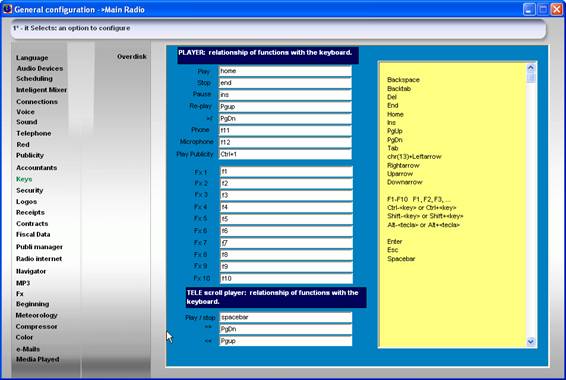Focus the Phone key field f11
This screenshot has width=566, height=380.
[x=285, y=131]
